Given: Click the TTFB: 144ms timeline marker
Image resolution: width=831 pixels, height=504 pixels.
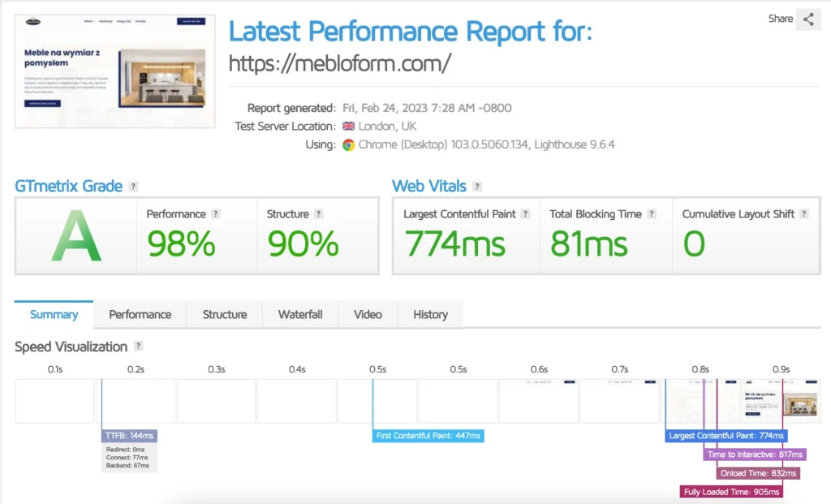Looking at the screenshot, I should pos(130,436).
